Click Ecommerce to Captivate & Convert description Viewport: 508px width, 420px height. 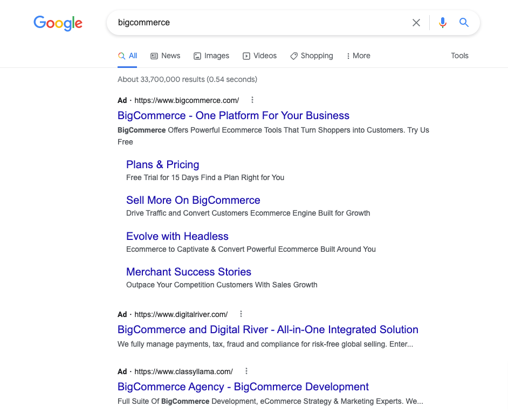[251, 249]
